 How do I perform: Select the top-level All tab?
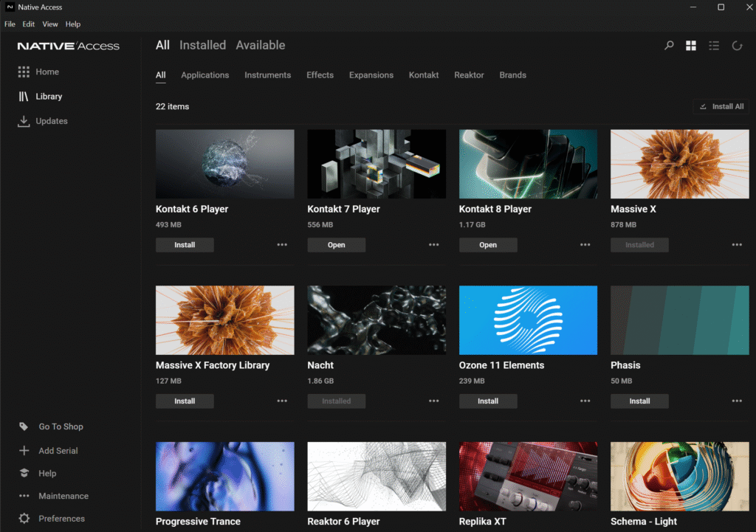point(162,45)
